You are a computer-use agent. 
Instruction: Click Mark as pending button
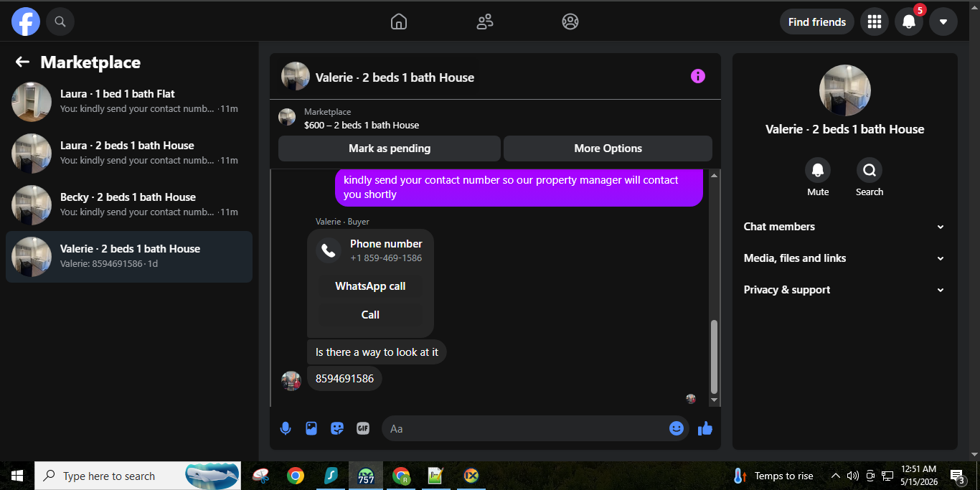[390, 149]
